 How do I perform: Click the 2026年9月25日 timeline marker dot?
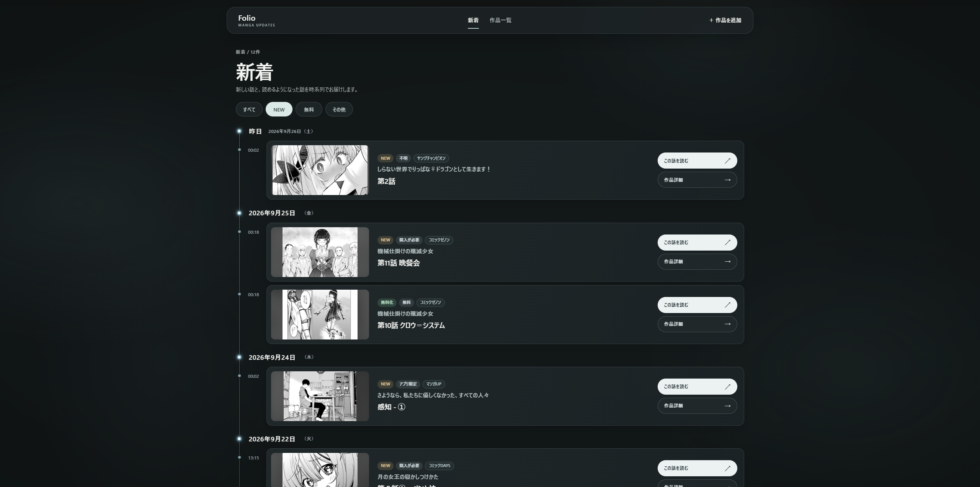[x=239, y=213]
